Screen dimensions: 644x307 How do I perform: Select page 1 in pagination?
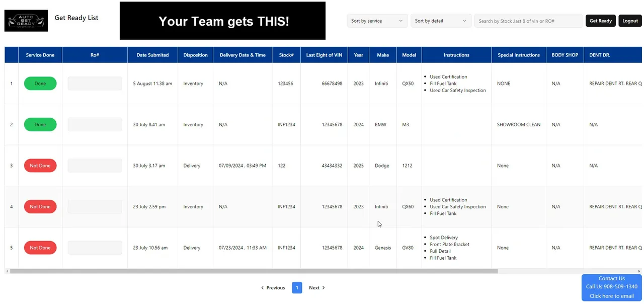(x=297, y=288)
